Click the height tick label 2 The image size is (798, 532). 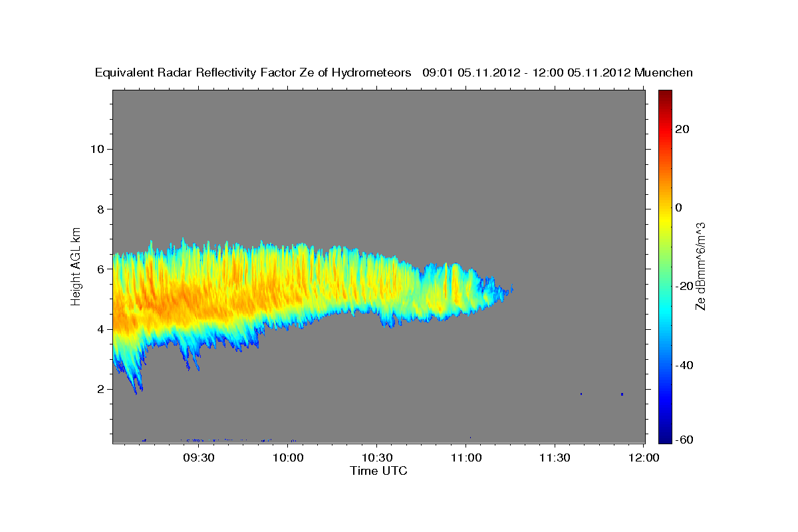[x=100, y=389]
